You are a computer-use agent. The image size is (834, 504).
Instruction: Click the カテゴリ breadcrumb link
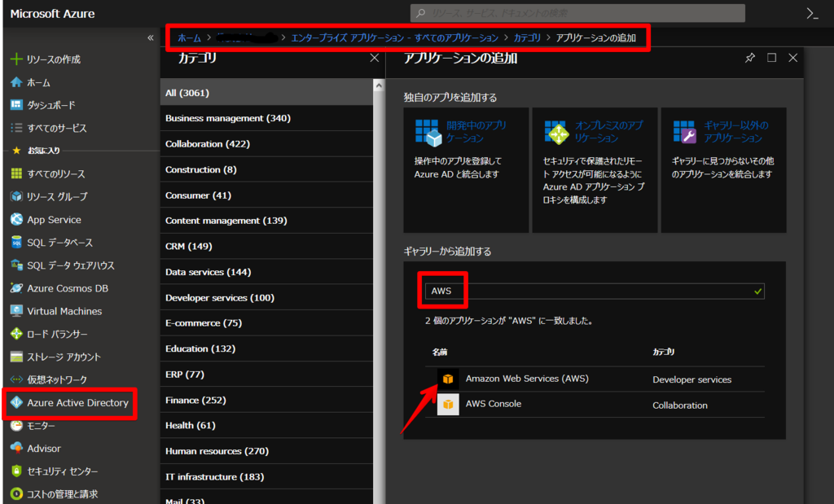527,37
